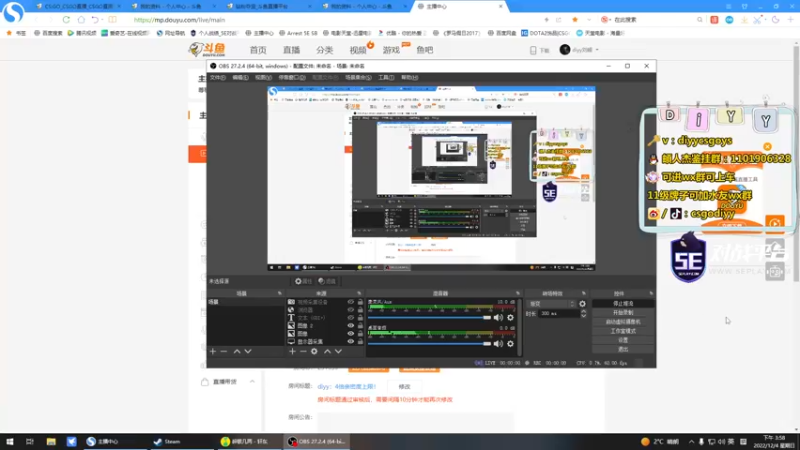Screen dimensions: 800x450
Task: Open File Explorer from taskbar
Action: tap(51, 441)
